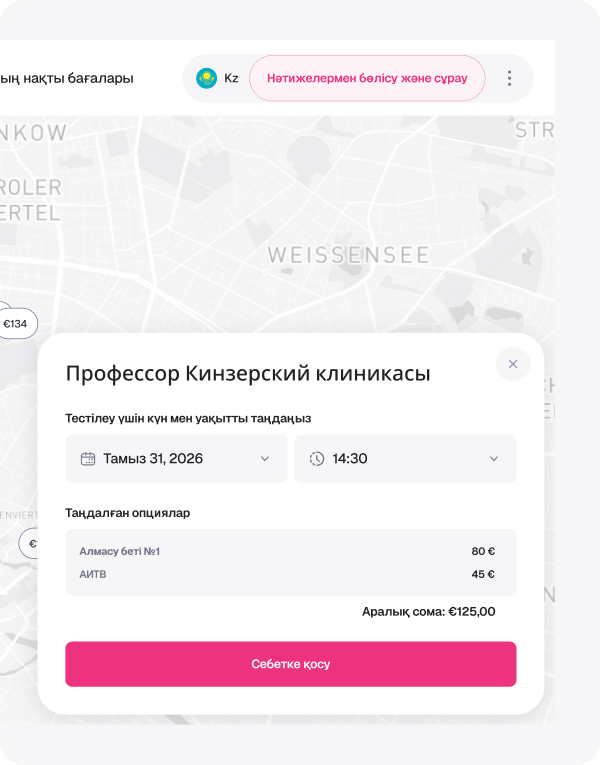The image size is (600, 765).
Task: Click the Kazakhstan flag icon
Action: pyautogui.click(x=206, y=78)
